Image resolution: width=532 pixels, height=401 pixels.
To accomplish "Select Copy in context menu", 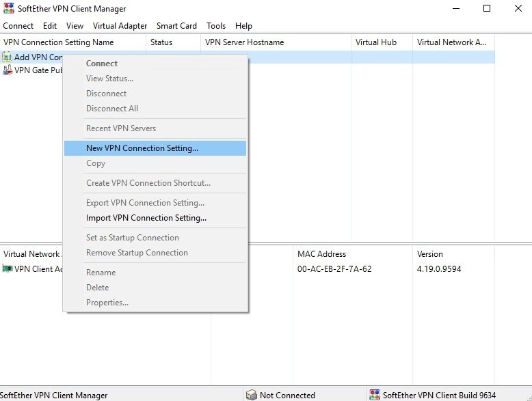I will [x=155, y=163].
